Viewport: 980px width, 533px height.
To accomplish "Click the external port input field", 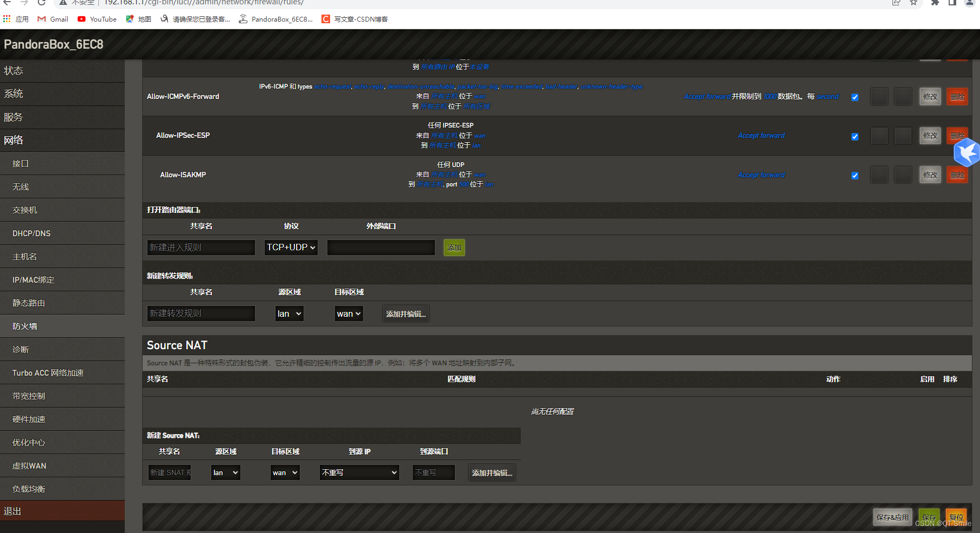I will click(x=381, y=248).
